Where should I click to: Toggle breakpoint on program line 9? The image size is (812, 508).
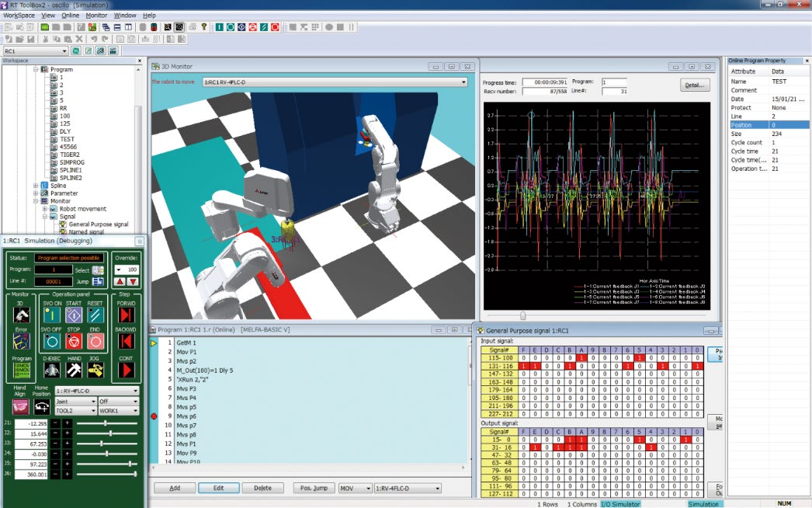tap(154, 416)
